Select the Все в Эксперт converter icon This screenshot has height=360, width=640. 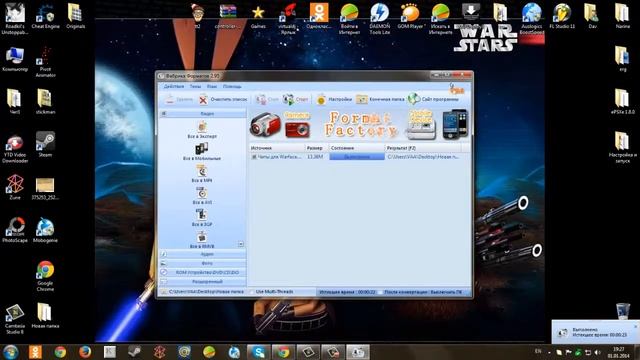[x=202, y=130]
